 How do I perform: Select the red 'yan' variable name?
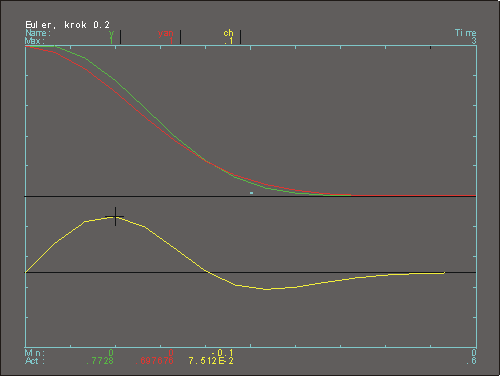[x=166, y=33]
